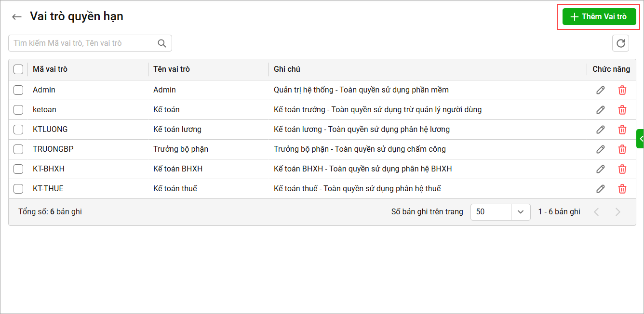Go to previous page arrow in pagination

[x=596, y=212]
